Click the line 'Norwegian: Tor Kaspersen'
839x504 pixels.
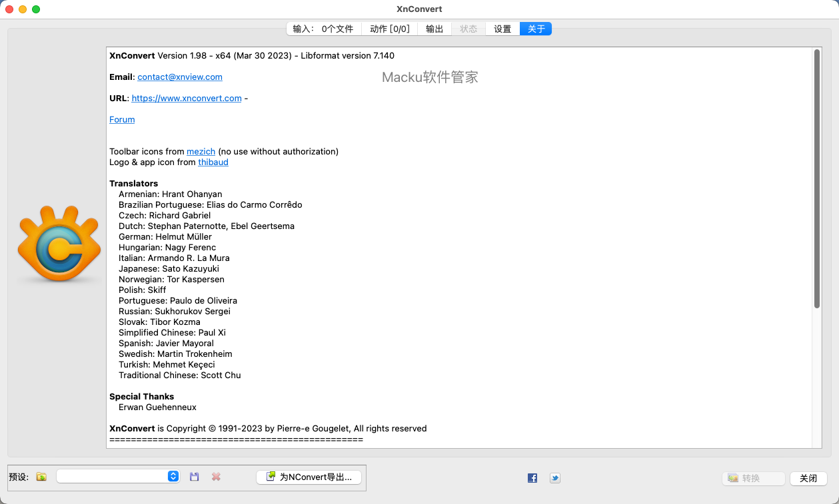171,279
